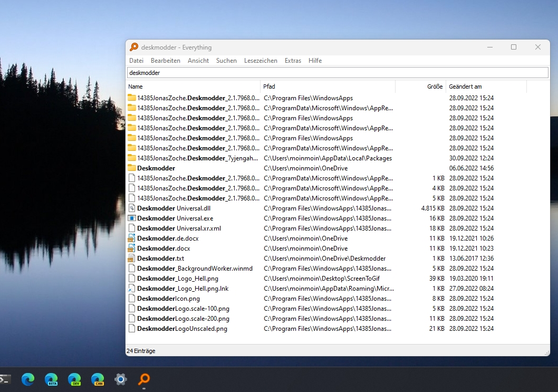The height and width of the screenshot is (392, 558).
Task: Click the date 06.06.2022 14:56
Action: click(471, 168)
